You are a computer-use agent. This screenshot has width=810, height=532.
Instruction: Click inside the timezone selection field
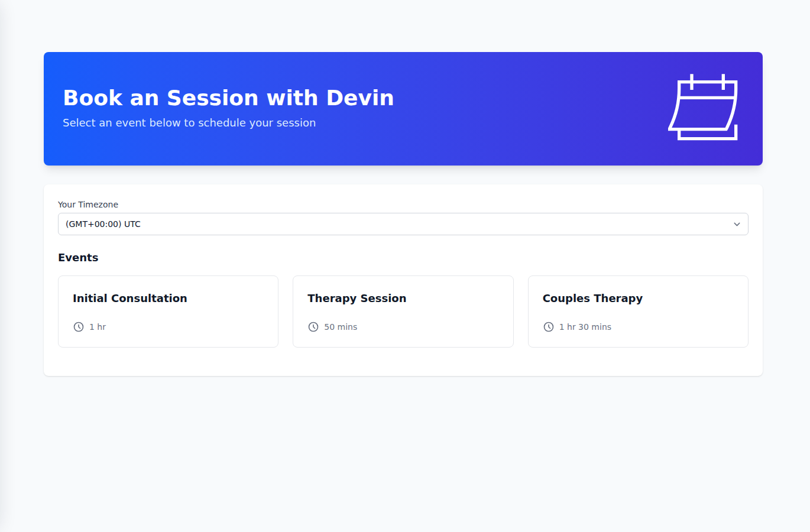pyautogui.click(x=355, y=224)
